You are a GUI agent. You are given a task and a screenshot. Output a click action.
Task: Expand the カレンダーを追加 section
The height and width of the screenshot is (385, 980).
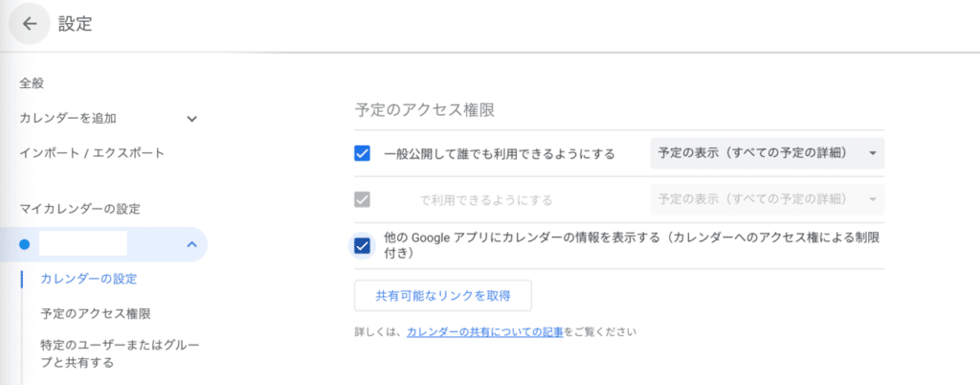click(191, 119)
